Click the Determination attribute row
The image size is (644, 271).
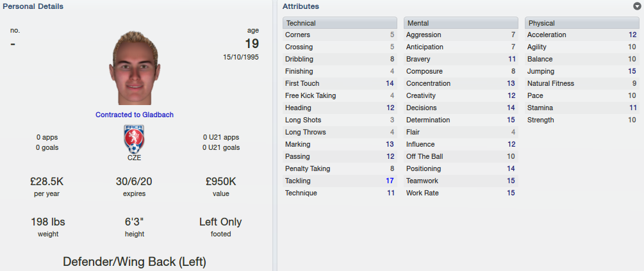[461, 120]
